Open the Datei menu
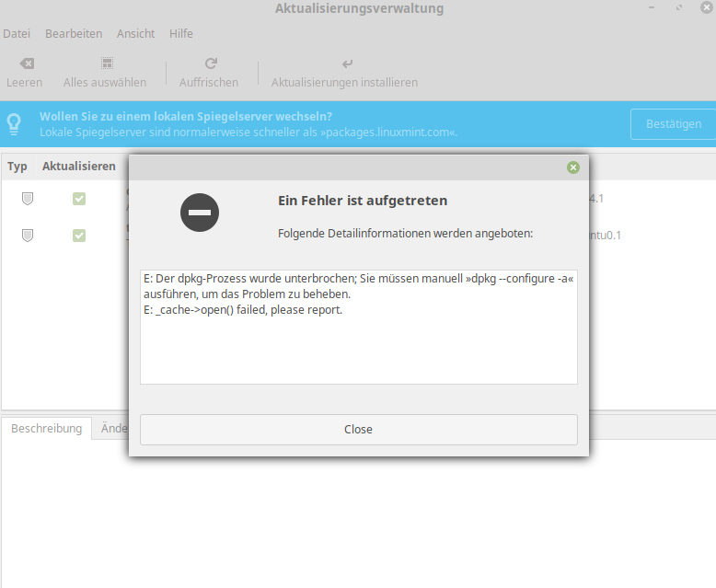 click(17, 34)
